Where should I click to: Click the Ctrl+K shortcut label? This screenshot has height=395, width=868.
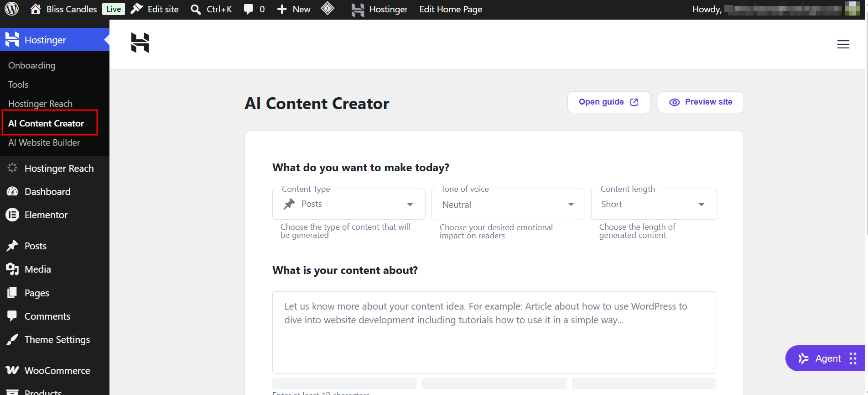click(219, 9)
